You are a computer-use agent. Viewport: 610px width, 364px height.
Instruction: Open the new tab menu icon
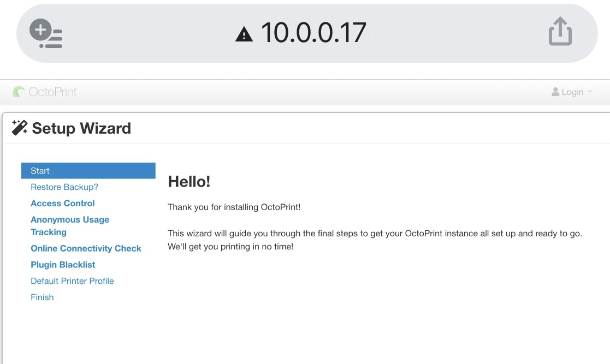(x=46, y=33)
